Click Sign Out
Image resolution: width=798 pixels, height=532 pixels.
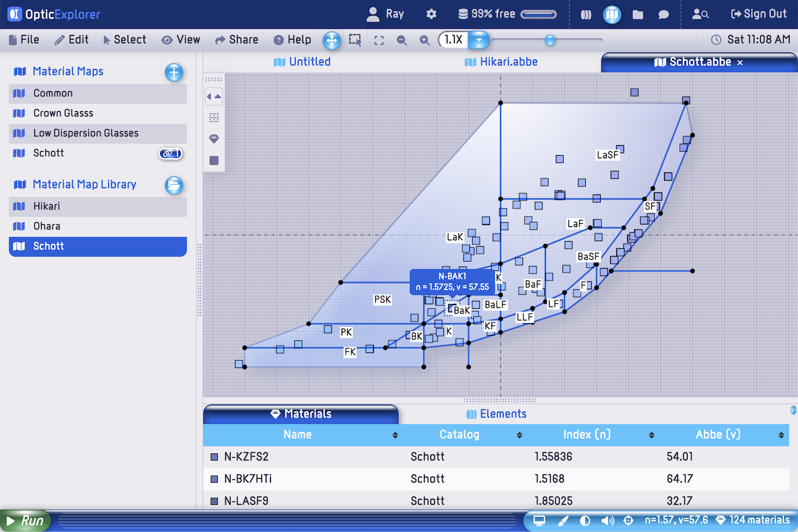(759, 14)
